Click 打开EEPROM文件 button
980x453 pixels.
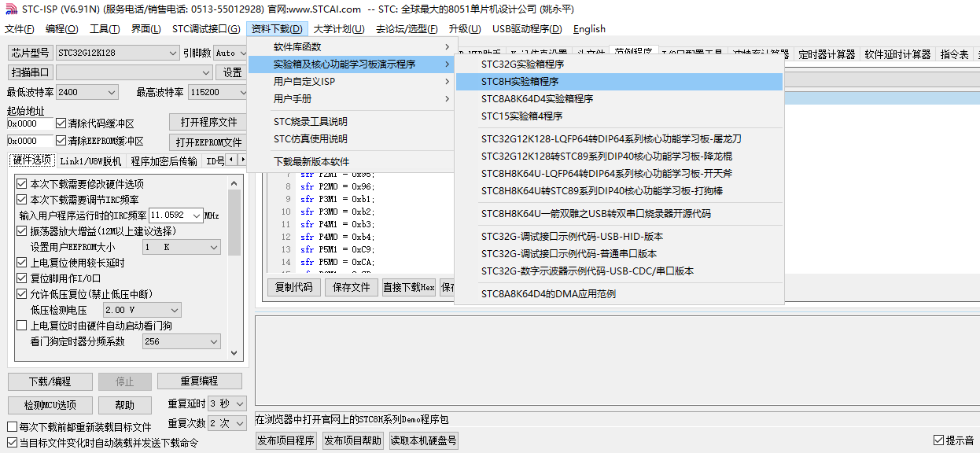pyautogui.click(x=208, y=142)
